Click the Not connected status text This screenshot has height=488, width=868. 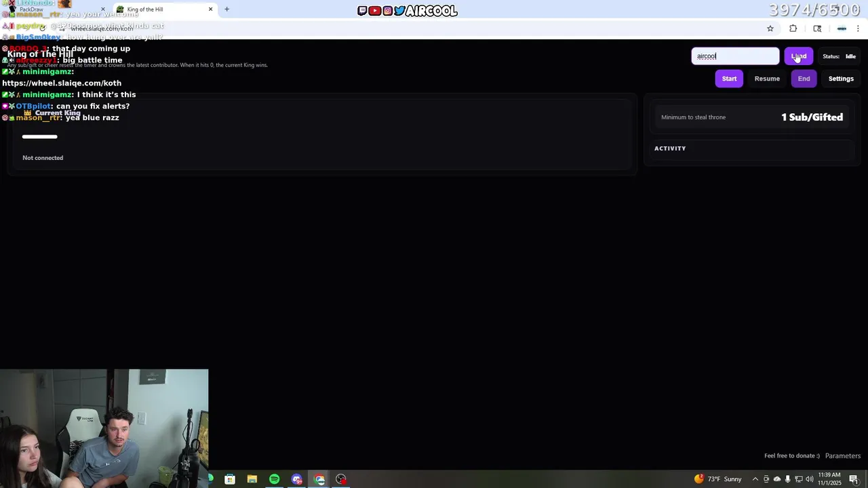coord(43,158)
